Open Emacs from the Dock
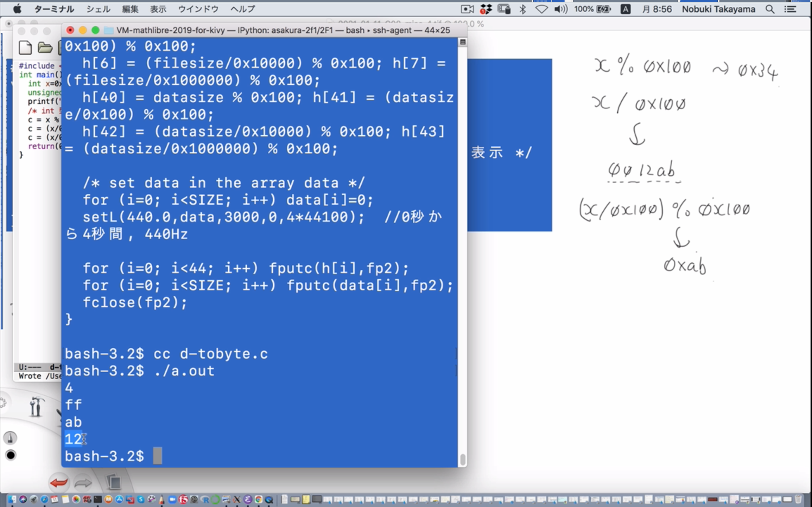This screenshot has height=507, width=812. tap(248, 499)
